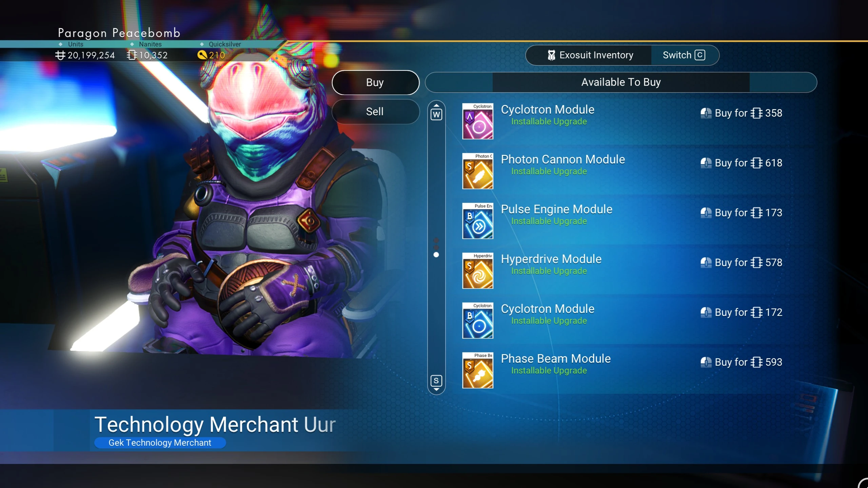The width and height of the screenshot is (868, 488).
Task: Click the Available To Buy header bar
Action: (621, 82)
